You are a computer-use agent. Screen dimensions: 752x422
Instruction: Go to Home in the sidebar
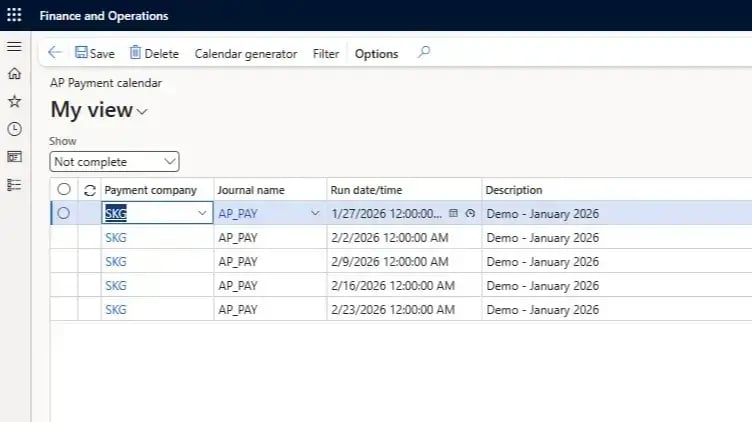click(14, 74)
